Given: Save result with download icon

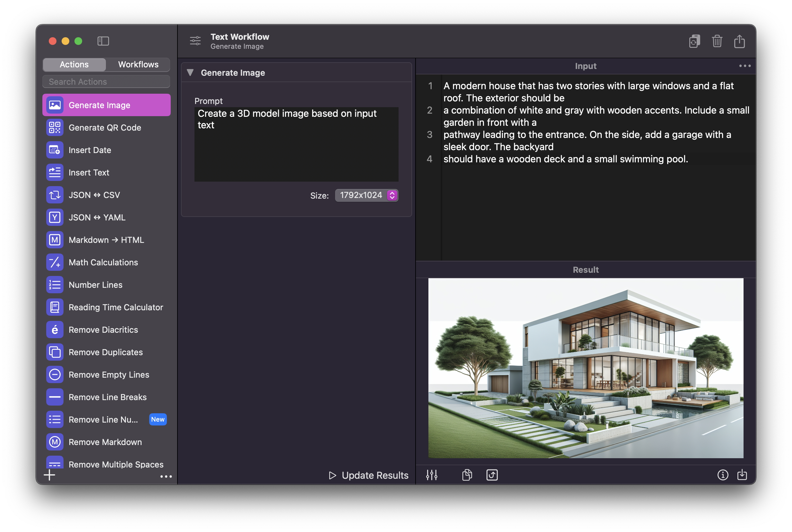Looking at the screenshot, I should coord(742,475).
